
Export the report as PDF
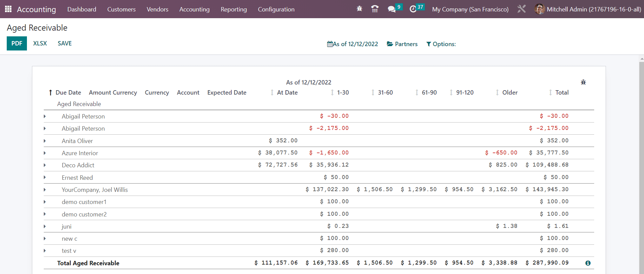pyautogui.click(x=17, y=43)
